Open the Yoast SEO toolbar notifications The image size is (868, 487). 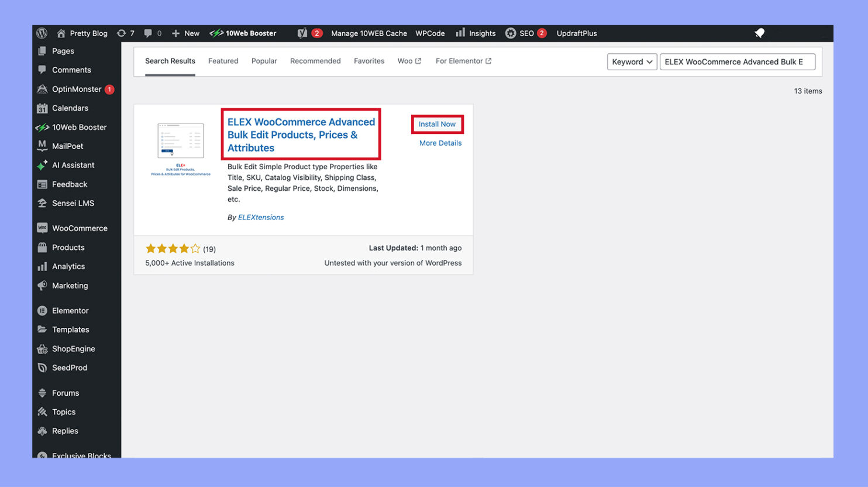(x=309, y=33)
